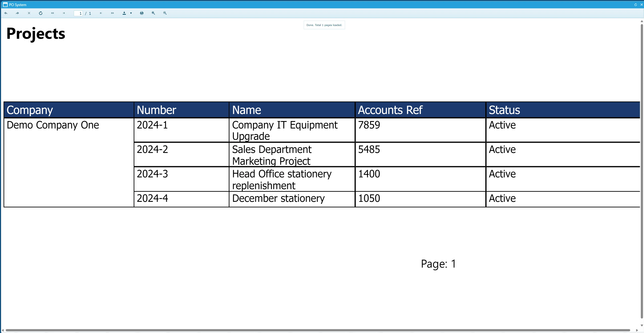Click accounts ref 5485
644x333 pixels.
pos(421,154)
